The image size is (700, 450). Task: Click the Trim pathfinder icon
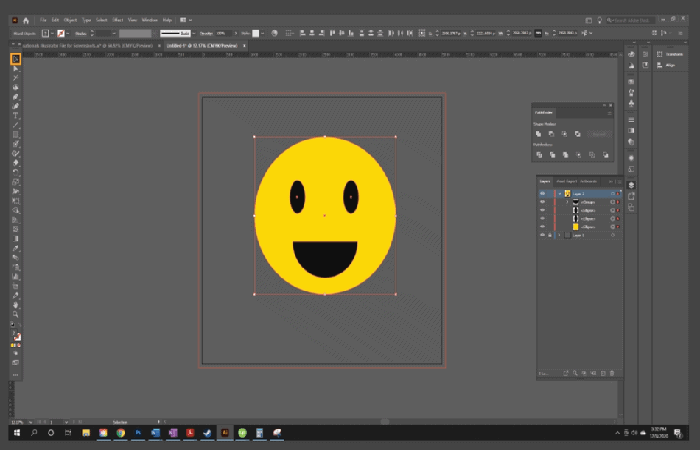pyautogui.click(x=552, y=155)
